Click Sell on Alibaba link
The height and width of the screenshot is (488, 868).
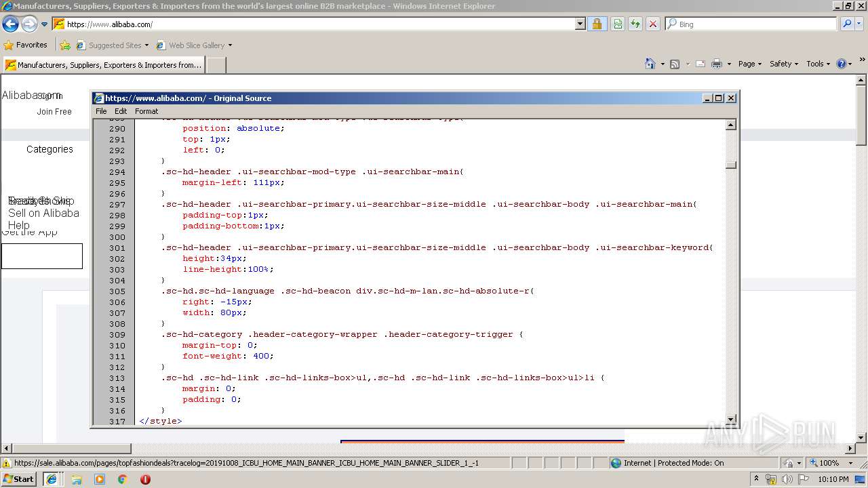pyautogui.click(x=43, y=213)
